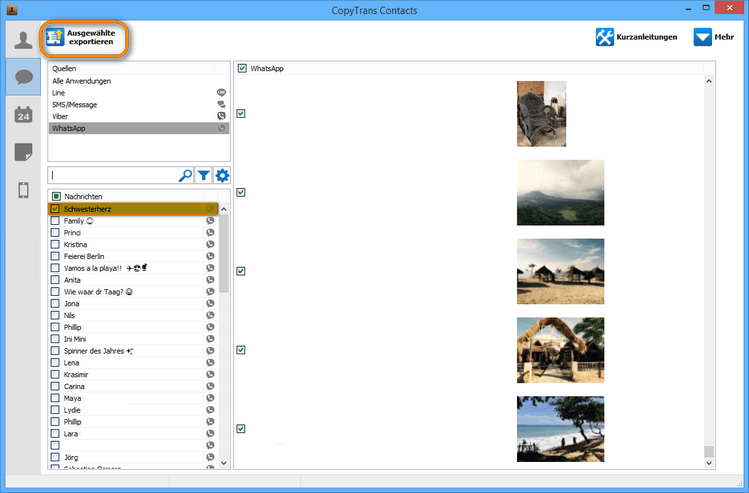The image size is (749, 493).
Task: Click WhatsApp icon in Nils row
Action: click(210, 315)
